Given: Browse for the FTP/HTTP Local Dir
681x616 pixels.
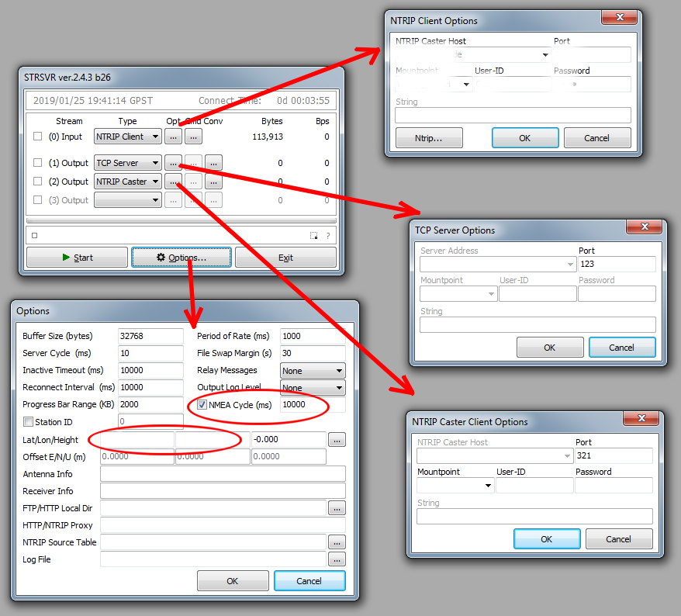Looking at the screenshot, I should click(x=337, y=508).
